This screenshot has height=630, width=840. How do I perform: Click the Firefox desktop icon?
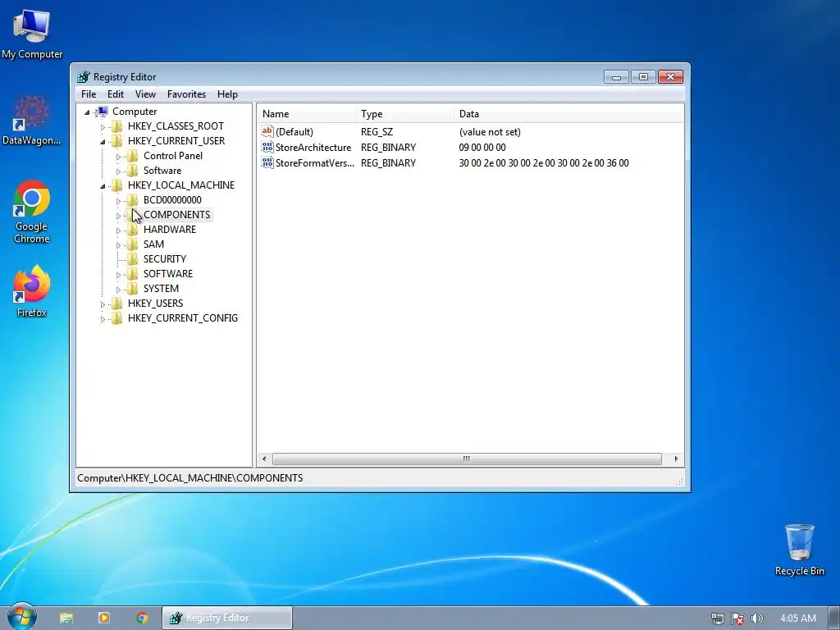pos(32,291)
